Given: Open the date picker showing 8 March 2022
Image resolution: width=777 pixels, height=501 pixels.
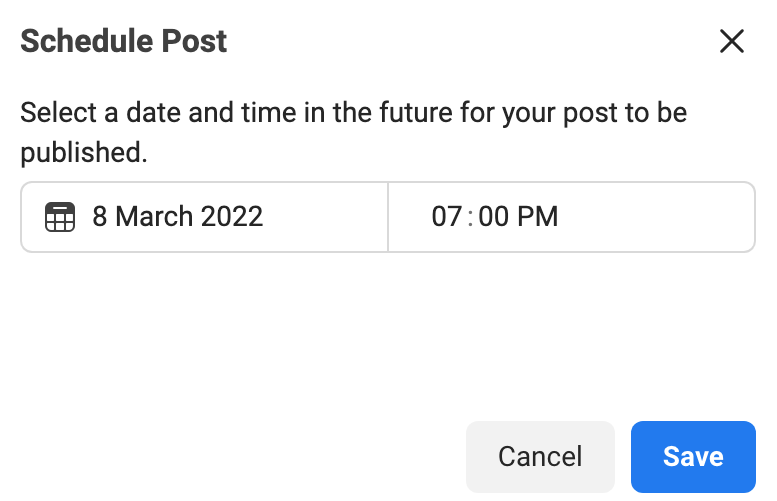Looking at the screenshot, I should [177, 217].
